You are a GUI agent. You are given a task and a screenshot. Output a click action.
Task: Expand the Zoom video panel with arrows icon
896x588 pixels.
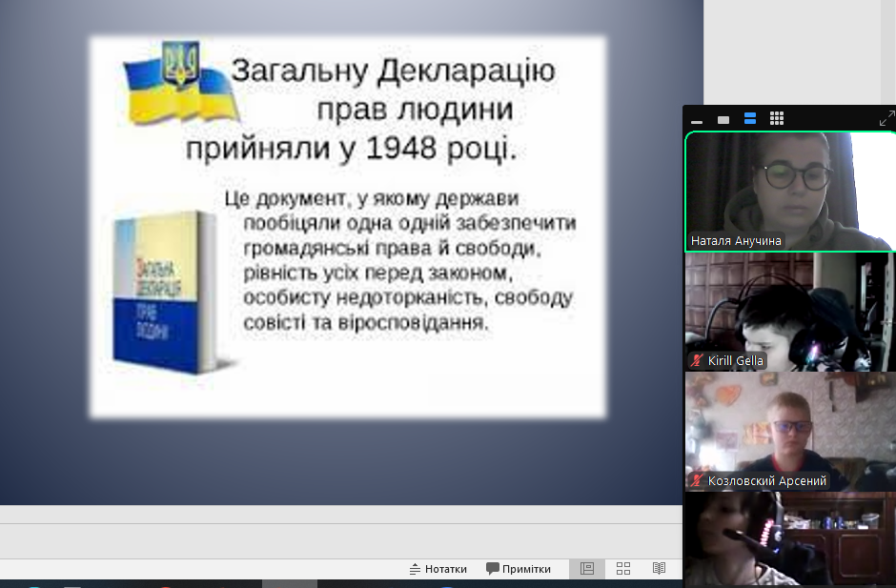click(886, 119)
